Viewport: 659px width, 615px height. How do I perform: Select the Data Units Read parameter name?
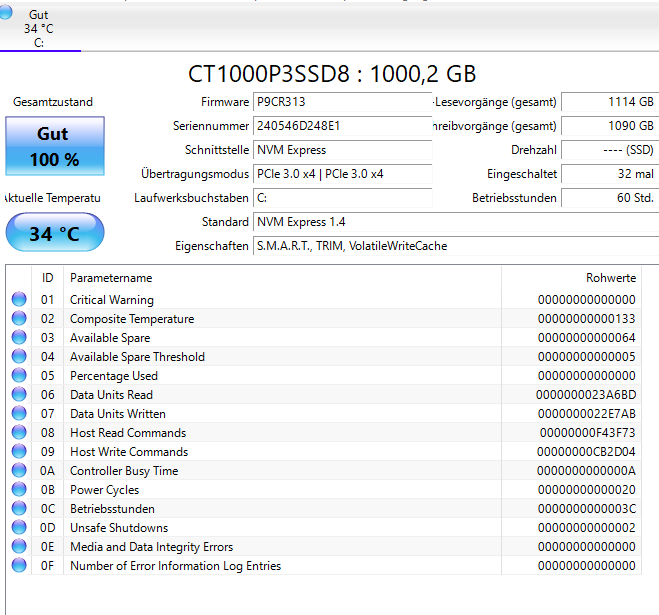click(x=111, y=395)
